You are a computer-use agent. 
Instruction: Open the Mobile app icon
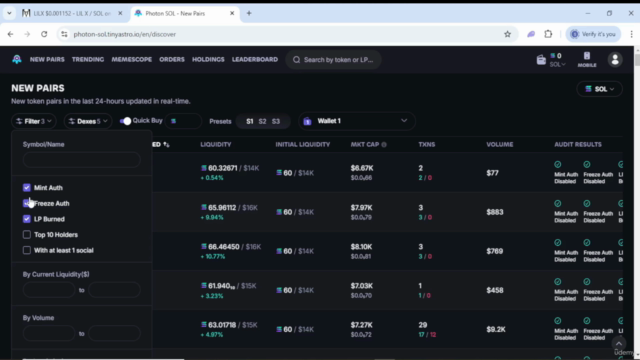click(587, 60)
